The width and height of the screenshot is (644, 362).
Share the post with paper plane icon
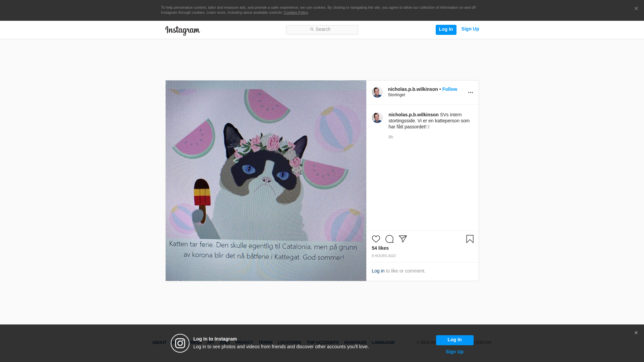pos(403,239)
